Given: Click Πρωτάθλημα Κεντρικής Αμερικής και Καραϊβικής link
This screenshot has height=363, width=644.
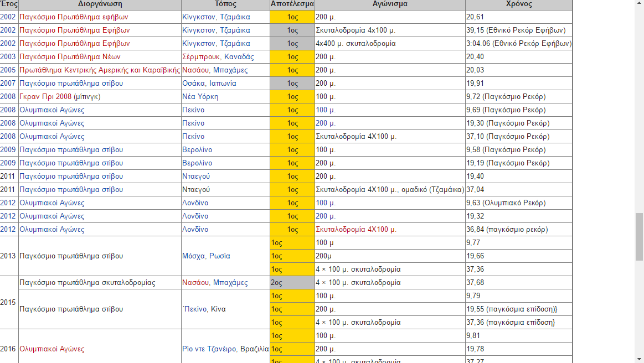Looking at the screenshot, I should pos(100,70).
